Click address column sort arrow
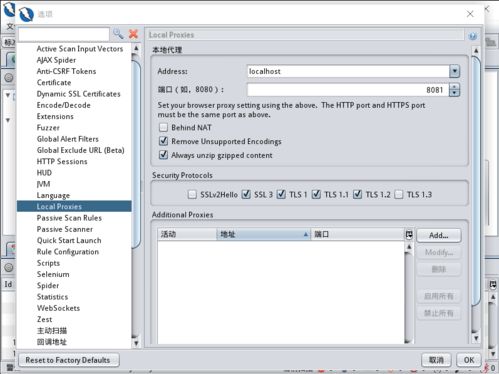The width and height of the screenshot is (499, 374). point(305,235)
